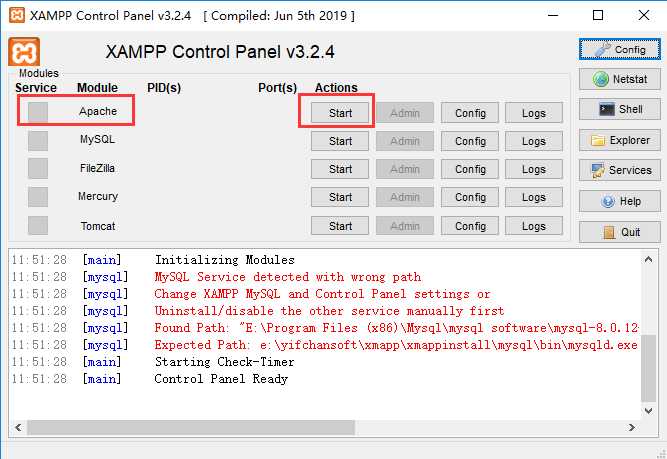
Task: Start the Mercury module
Action: pyautogui.click(x=340, y=197)
